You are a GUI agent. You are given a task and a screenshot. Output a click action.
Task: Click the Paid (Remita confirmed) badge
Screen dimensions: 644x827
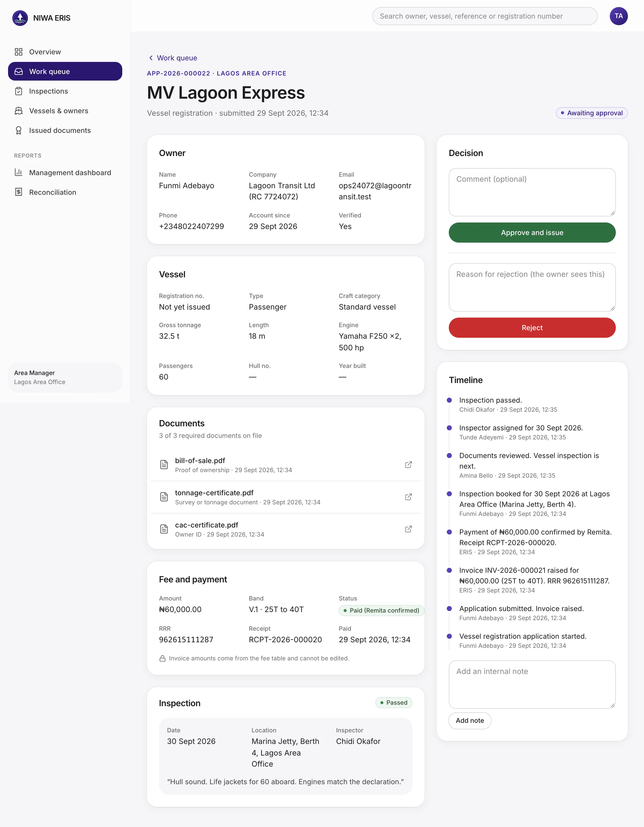tap(381, 610)
